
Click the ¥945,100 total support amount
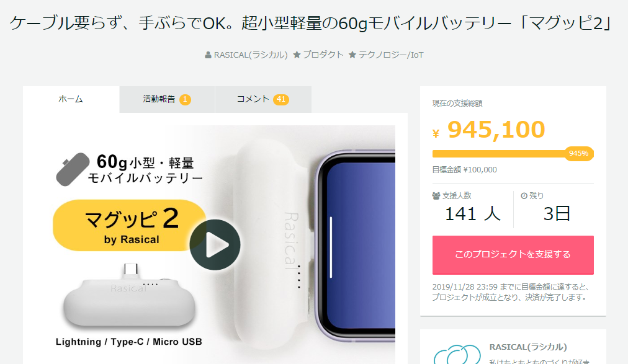488,130
